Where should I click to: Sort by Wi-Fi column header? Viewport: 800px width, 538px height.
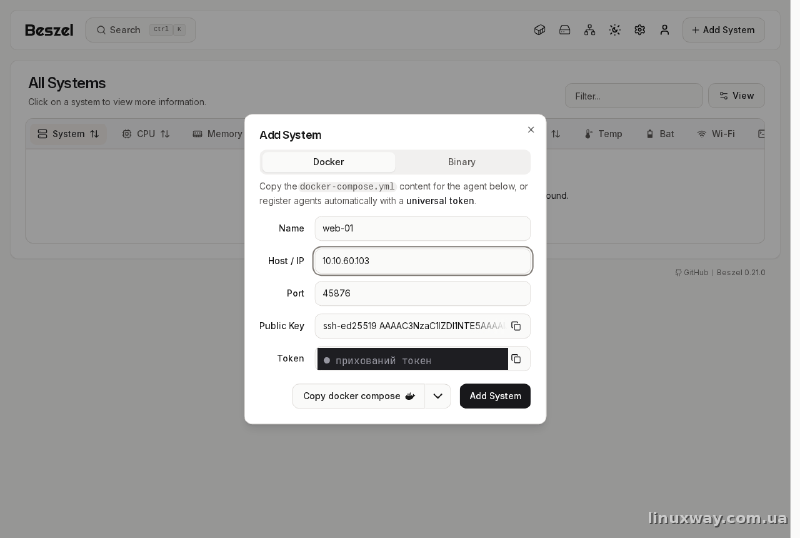716,134
